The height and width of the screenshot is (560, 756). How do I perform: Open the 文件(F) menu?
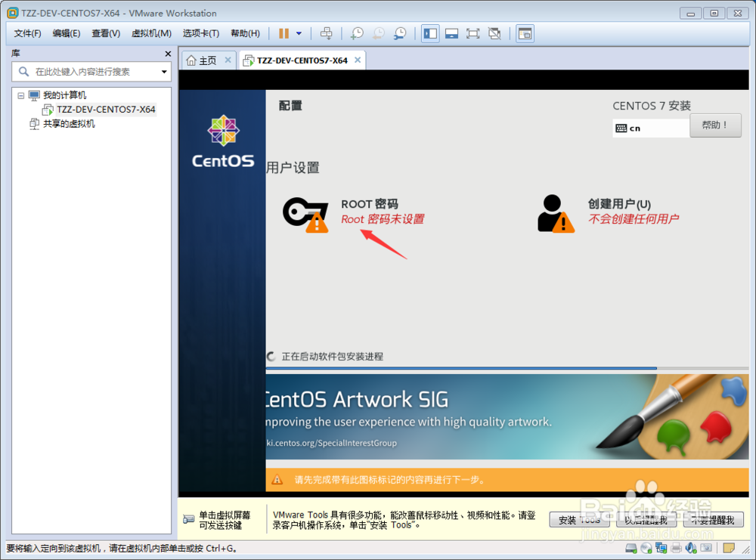pyautogui.click(x=27, y=33)
